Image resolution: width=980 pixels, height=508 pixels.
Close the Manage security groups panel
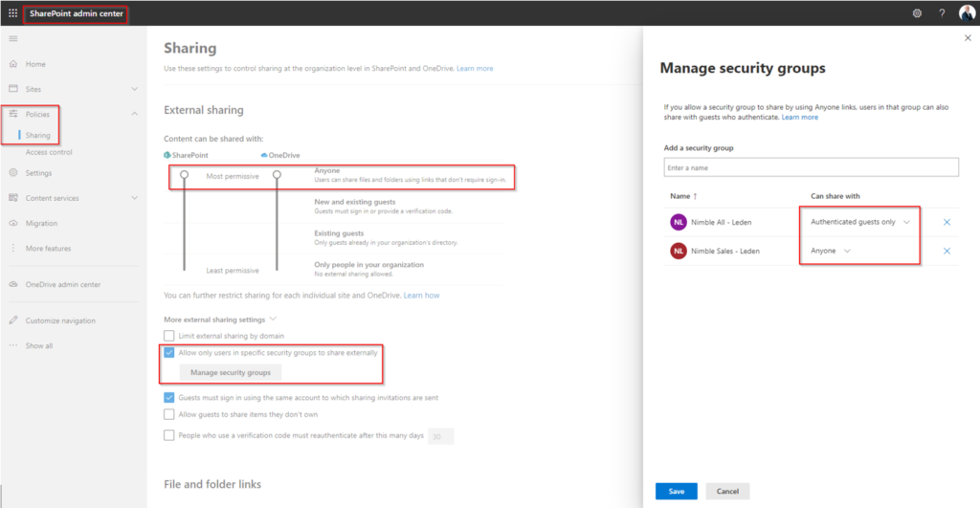tap(968, 38)
